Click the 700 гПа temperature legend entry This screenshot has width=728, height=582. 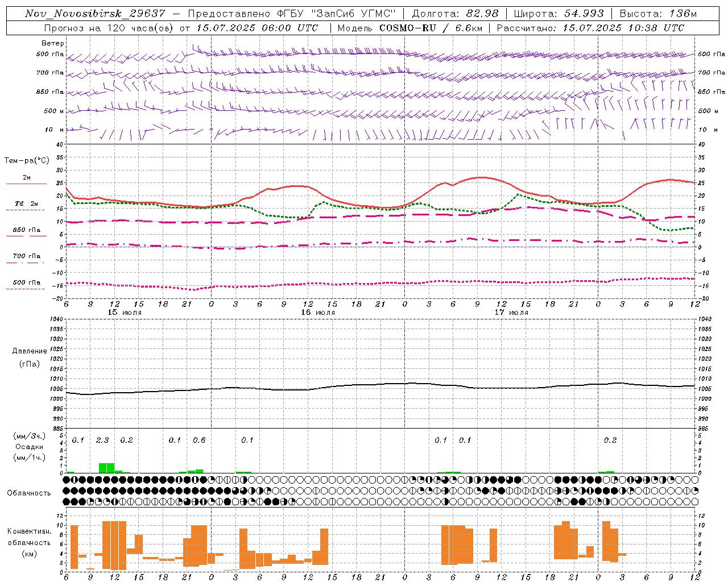tap(27, 256)
